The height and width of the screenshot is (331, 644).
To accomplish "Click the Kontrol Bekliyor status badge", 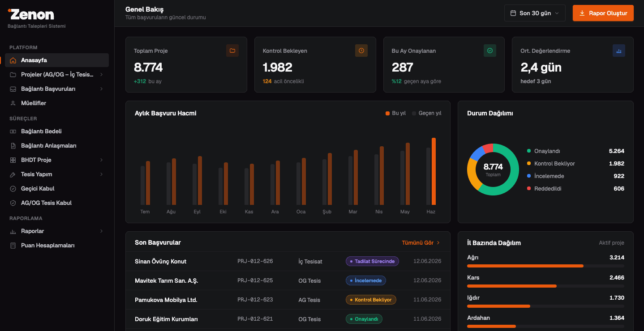I will 371,300.
